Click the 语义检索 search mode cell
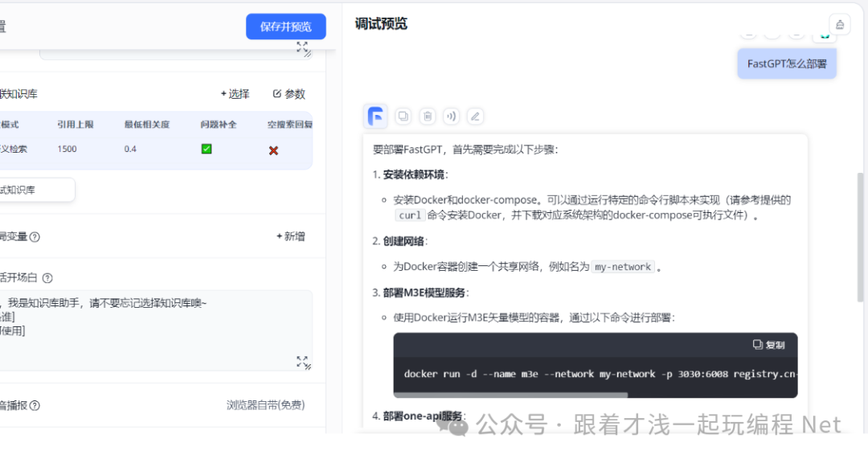 (x=14, y=149)
